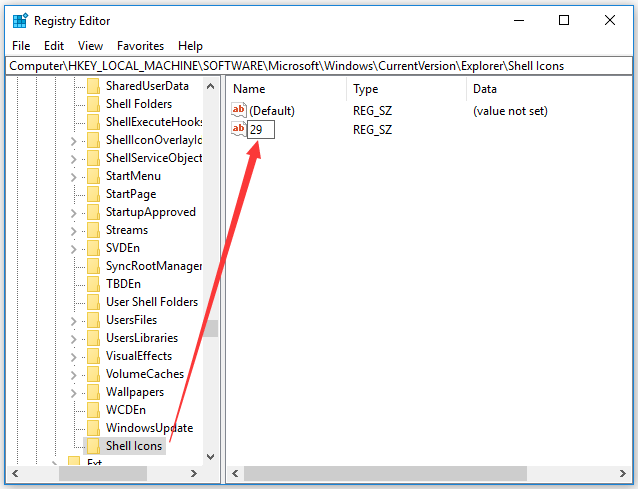This screenshot has height=489, width=638.
Task: Open the View menu
Action: click(90, 46)
